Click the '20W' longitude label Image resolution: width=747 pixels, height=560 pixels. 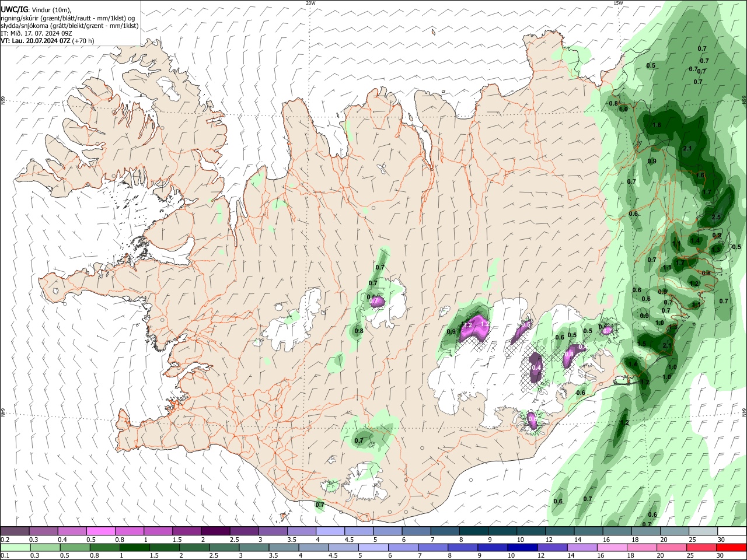[310, 3]
